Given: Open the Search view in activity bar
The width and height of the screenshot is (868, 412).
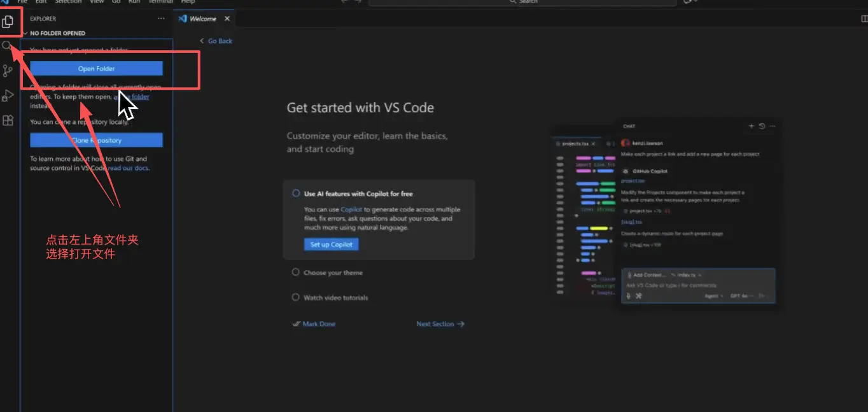Looking at the screenshot, I should (7, 46).
